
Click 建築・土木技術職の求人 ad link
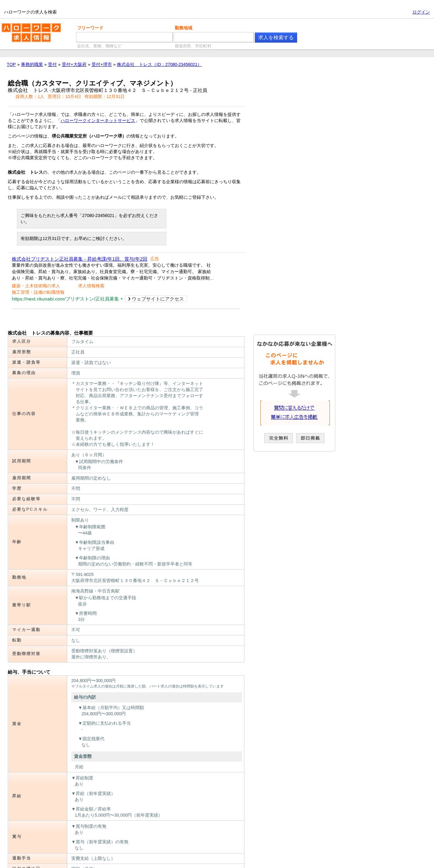[x=36, y=286]
